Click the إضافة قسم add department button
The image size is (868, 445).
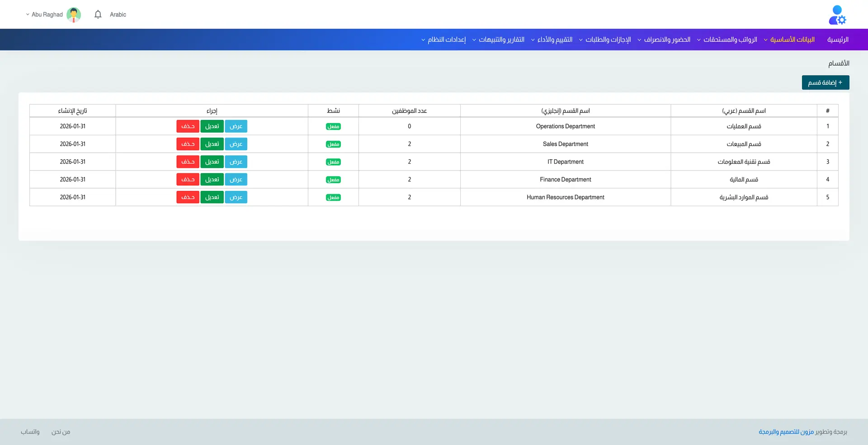pos(825,83)
